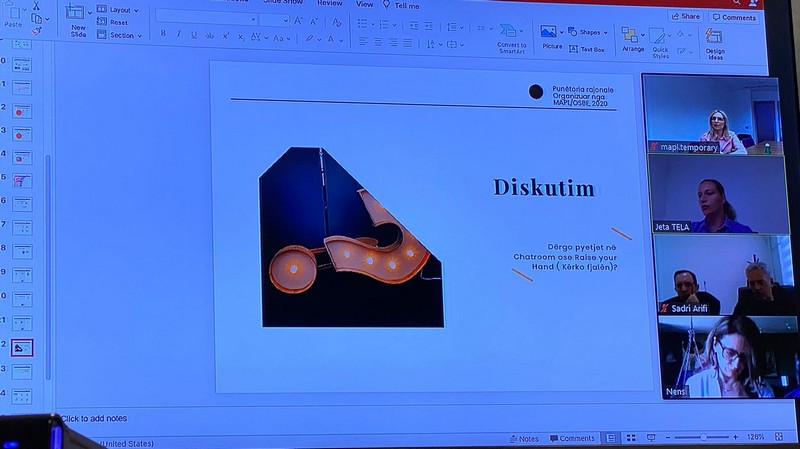Click the Increase Indent icon

[x=429, y=26]
